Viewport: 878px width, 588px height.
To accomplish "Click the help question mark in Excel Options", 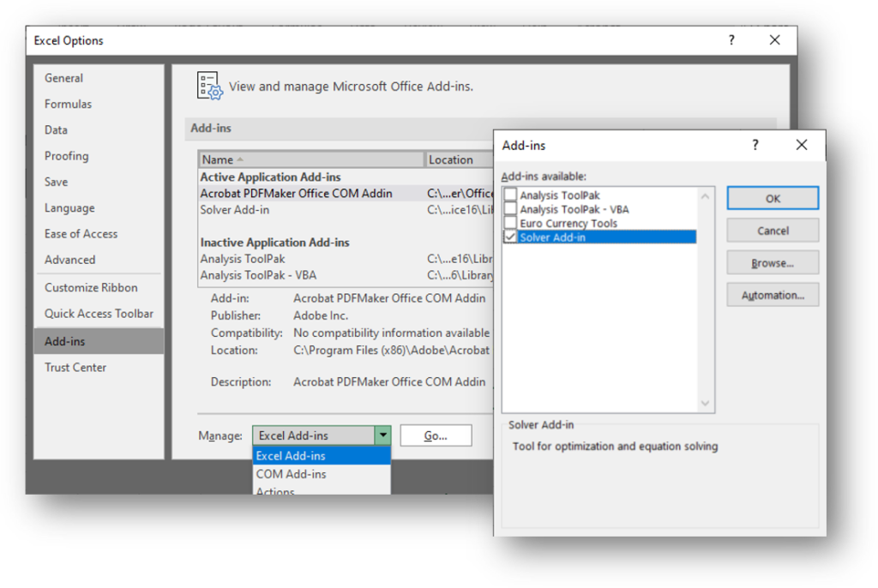I will 731,40.
